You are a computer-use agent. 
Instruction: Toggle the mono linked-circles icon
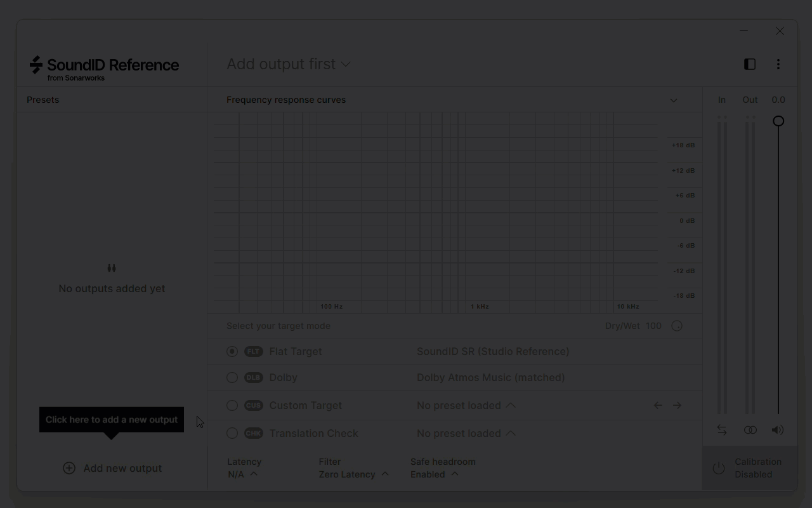click(750, 430)
